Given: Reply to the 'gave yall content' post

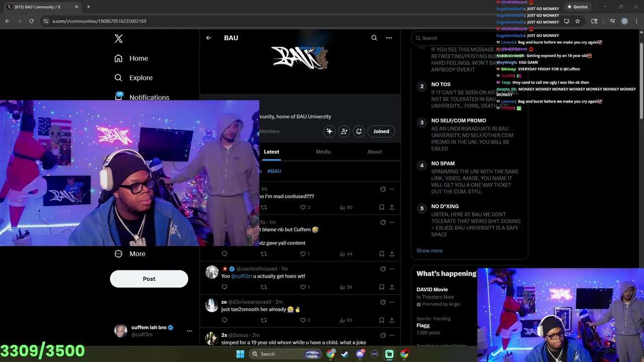Looking at the screenshot, I should pyautogui.click(x=224, y=254).
